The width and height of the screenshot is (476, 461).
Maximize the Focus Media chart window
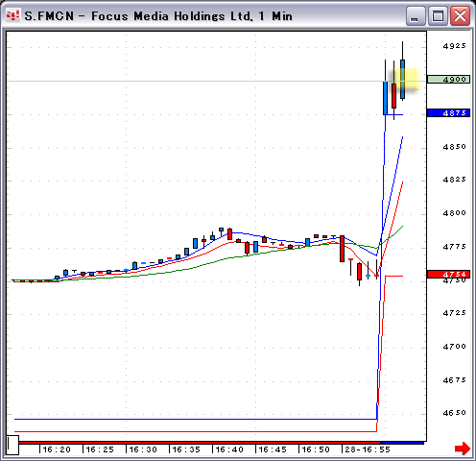pyautogui.click(x=438, y=15)
